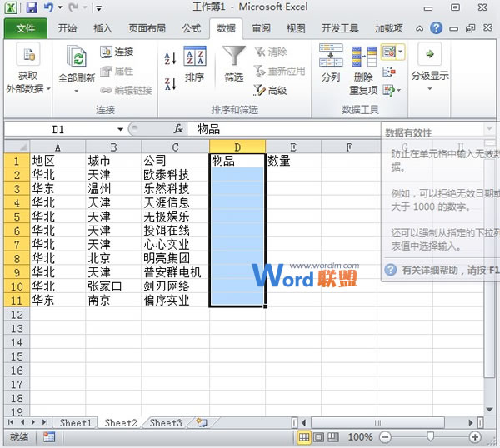
Task: Click the vertical scroll down arrow
Action: pyautogui.click(x=489, y=410)
